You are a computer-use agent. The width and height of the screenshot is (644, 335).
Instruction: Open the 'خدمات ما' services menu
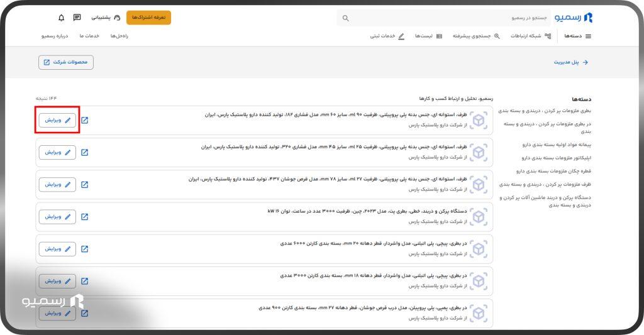[x=89, y=36]
